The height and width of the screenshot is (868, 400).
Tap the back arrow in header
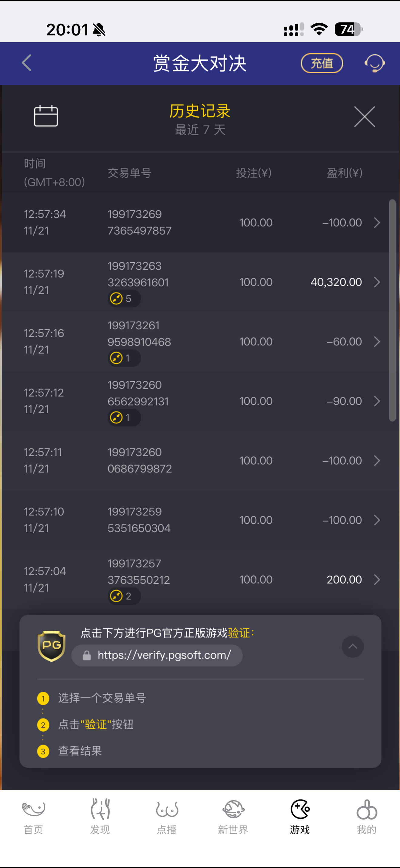pyautogui.click(x=27, y=63)
